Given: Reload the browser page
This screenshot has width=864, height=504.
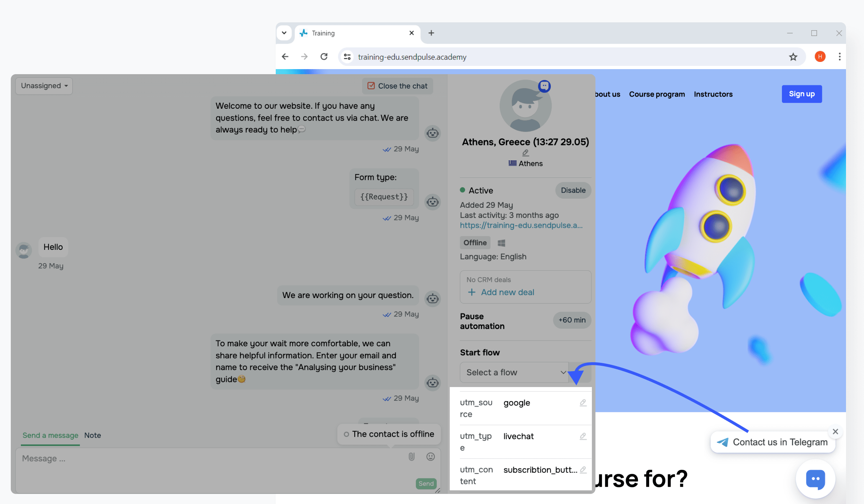Looking at the screenshot, I should pos(324,57).
